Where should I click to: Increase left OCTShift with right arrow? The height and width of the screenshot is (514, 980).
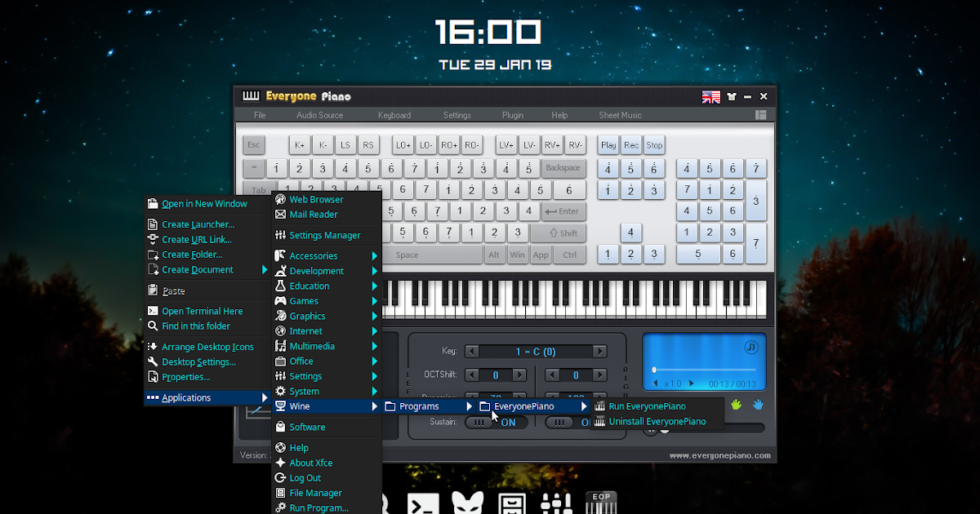(520, 375)
